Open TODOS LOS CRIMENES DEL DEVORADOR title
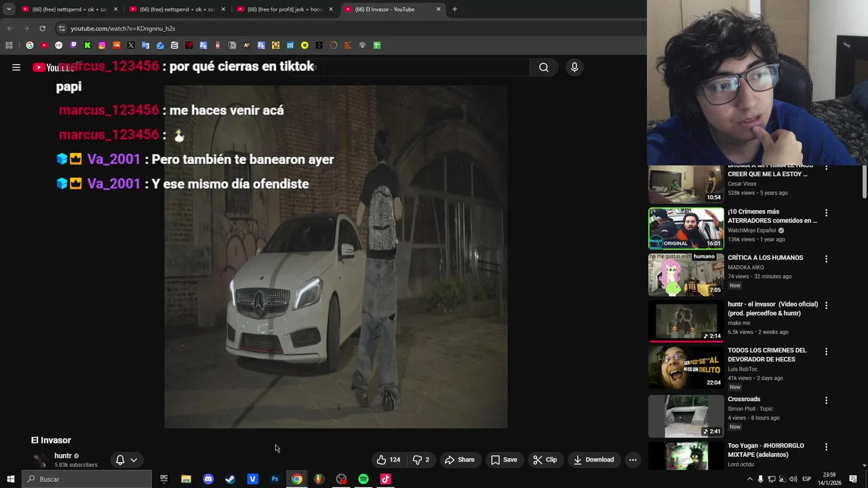Viewport: 868px width, 488px height. click(767, 355)
